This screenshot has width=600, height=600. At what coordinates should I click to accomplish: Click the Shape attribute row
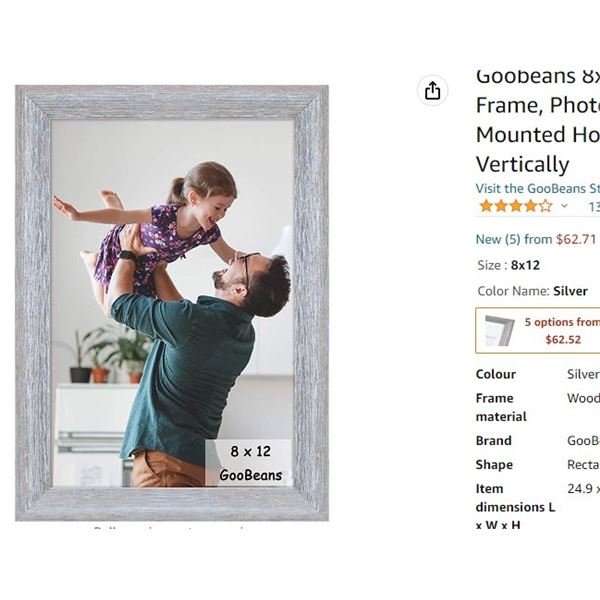(538, 465)
